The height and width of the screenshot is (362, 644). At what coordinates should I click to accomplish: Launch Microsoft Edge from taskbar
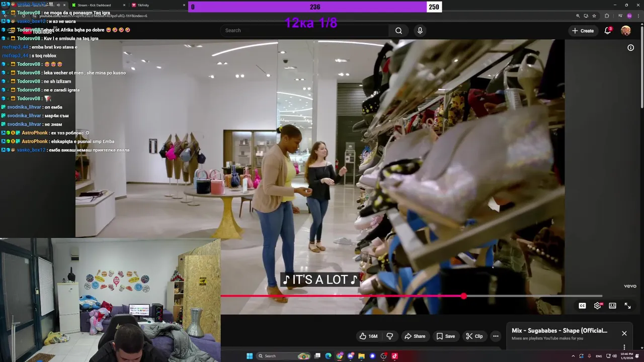pyautogui.click(x=328, y=356)
